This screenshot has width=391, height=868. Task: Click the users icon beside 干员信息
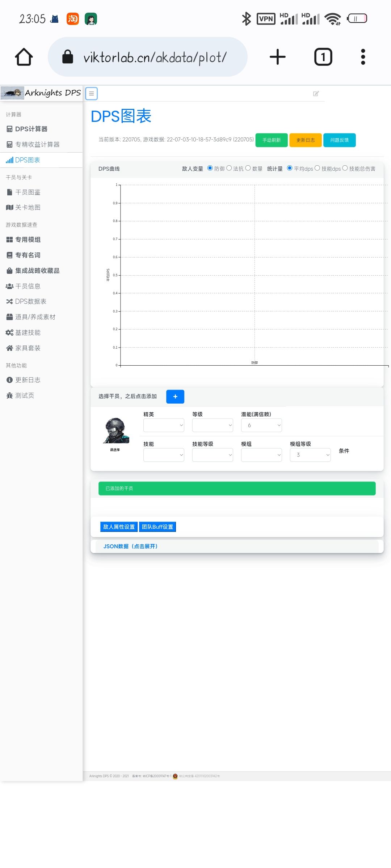(x=9, y=286)
